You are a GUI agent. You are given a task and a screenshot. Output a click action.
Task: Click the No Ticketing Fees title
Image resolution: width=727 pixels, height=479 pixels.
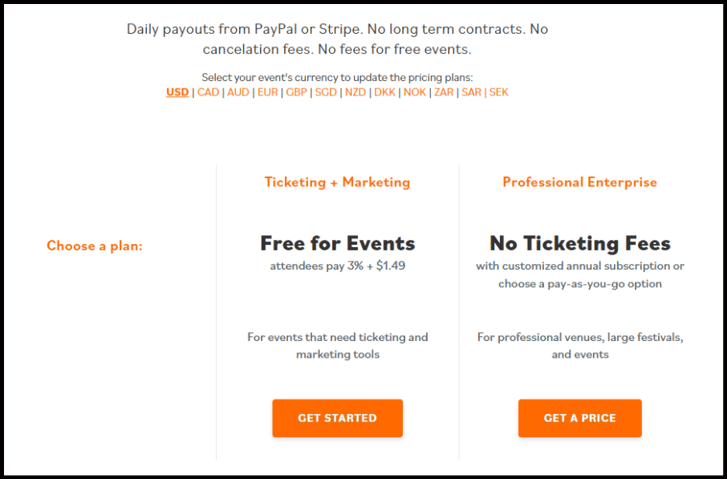click(x=579, y=243)
